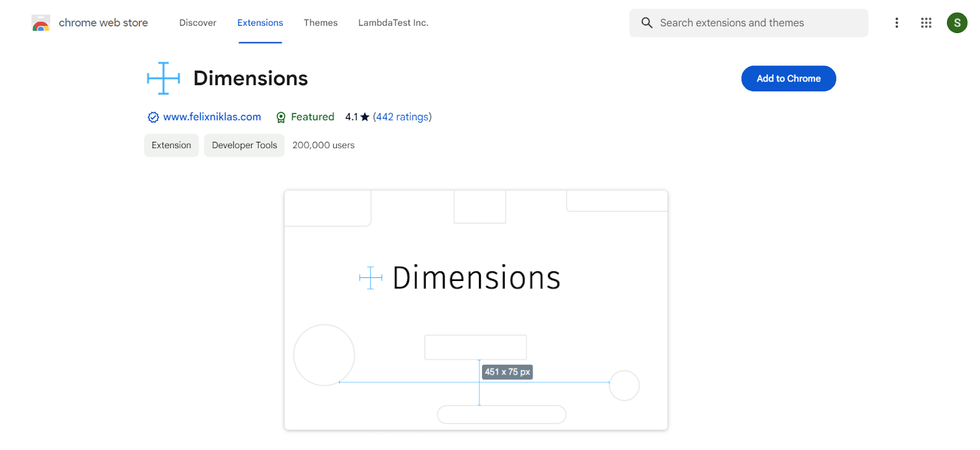Screen dimensions: 980x450
Task: Select the Extensions tab
Action: point(260,23)
